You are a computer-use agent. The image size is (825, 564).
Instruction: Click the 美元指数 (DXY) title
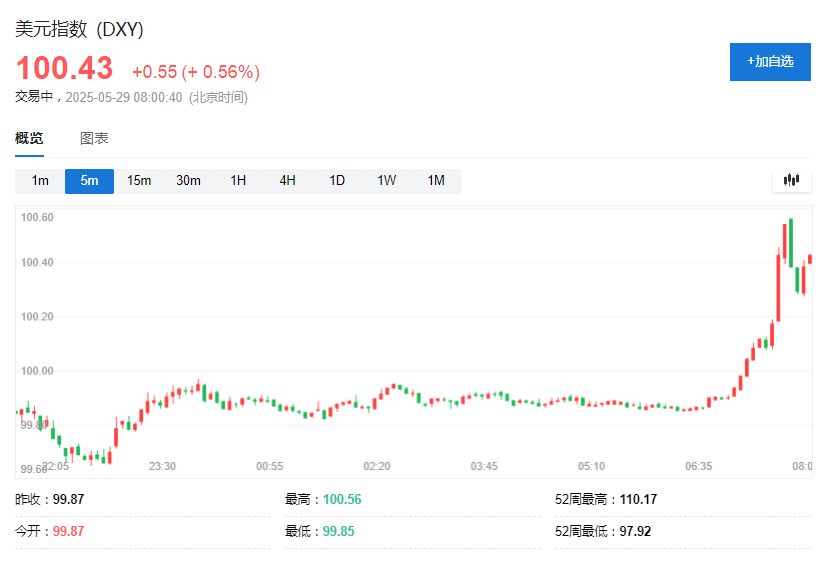click(79, 29)
